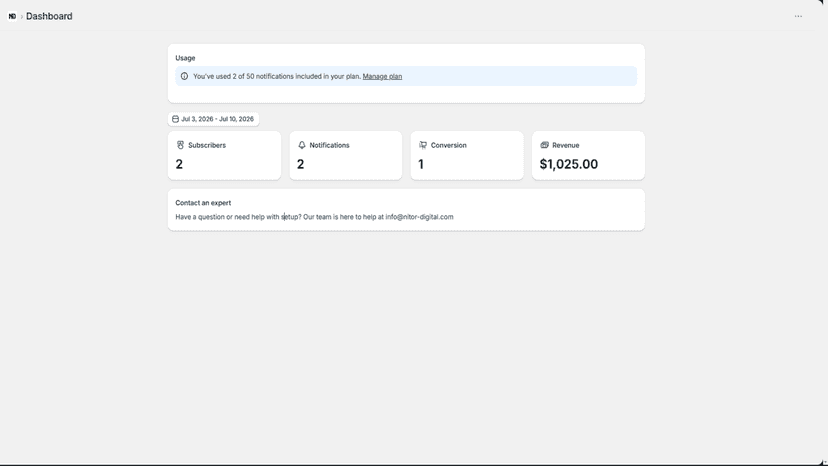
Task: Open the Notifications stat card
Action: pos(346,155)
